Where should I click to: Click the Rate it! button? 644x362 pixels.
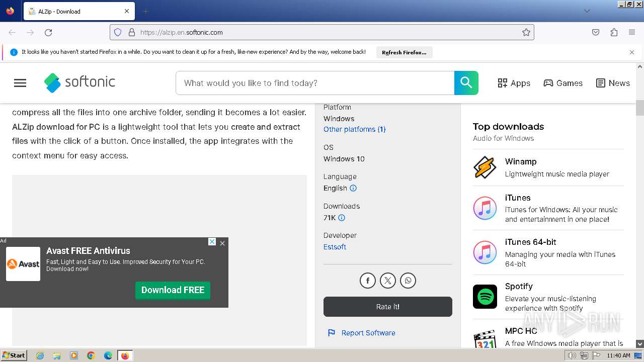[x=388, y=307]
